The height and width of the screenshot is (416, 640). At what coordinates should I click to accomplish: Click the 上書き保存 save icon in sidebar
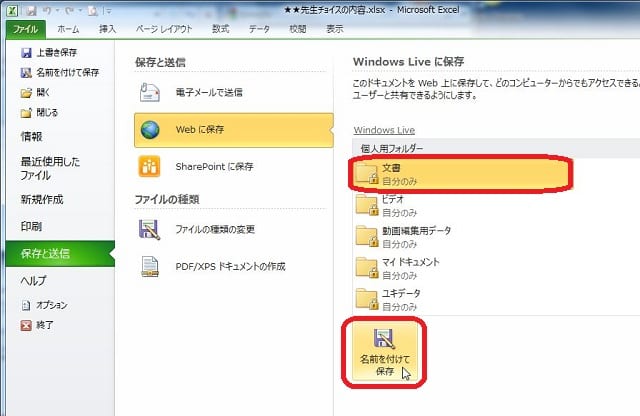59,54
